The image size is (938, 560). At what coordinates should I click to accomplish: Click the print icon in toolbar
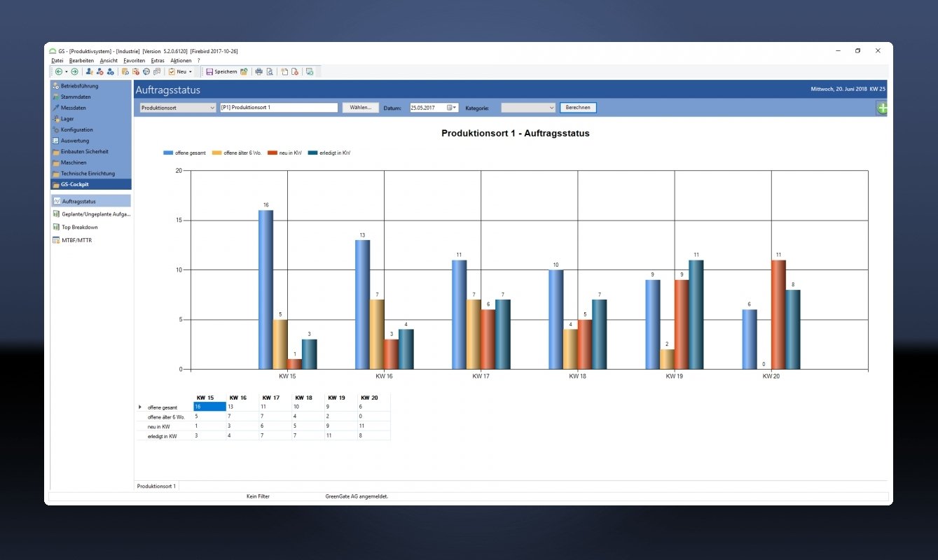coord(258,71)
